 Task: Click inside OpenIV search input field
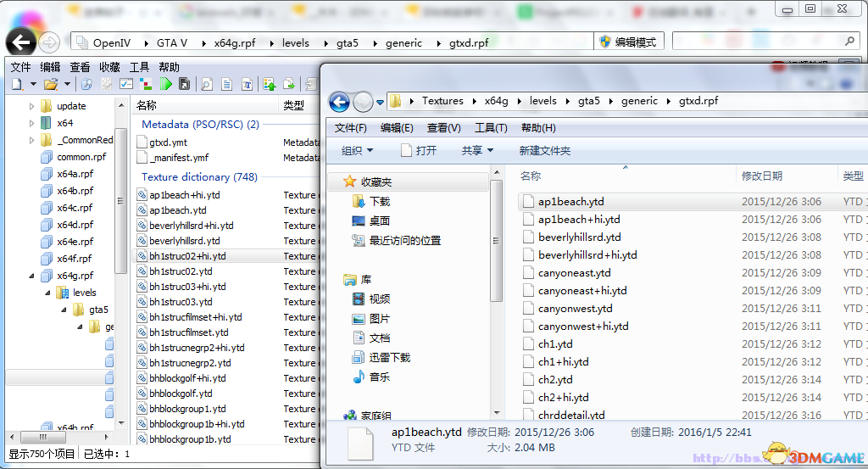[x=759, y=41]
